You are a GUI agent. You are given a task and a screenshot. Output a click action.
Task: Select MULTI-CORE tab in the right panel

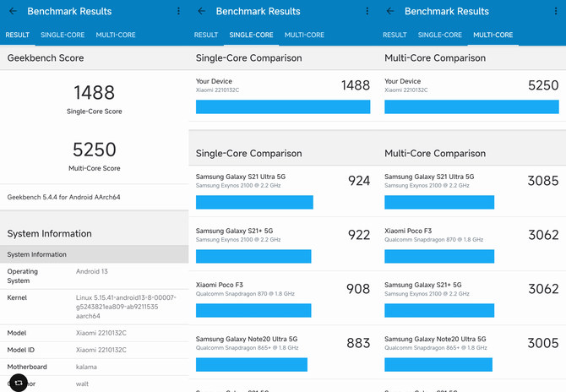tap(493, 35)
